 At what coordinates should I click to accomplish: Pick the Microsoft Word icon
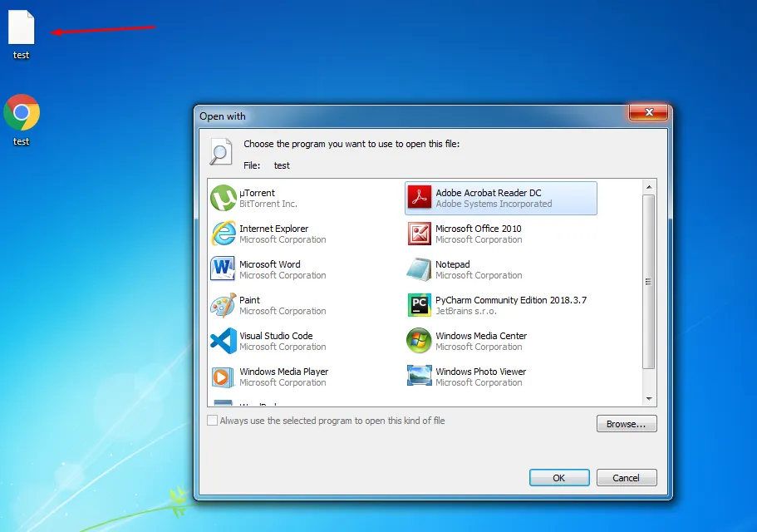224,269
